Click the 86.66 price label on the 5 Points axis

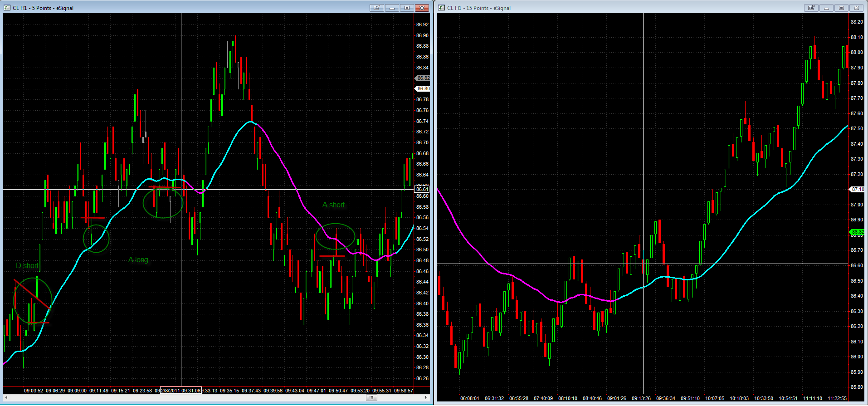pos(422,164)
